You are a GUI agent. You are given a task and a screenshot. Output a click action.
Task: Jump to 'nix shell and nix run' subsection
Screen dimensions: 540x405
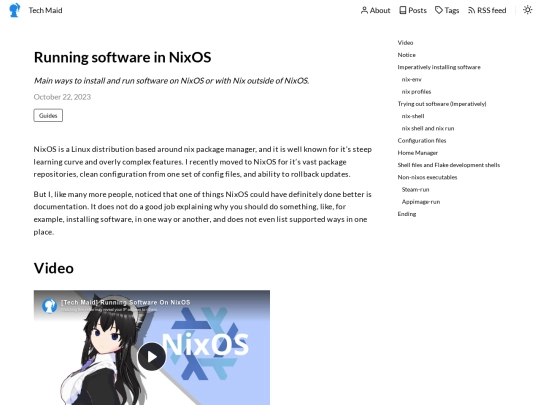[428, 128]
